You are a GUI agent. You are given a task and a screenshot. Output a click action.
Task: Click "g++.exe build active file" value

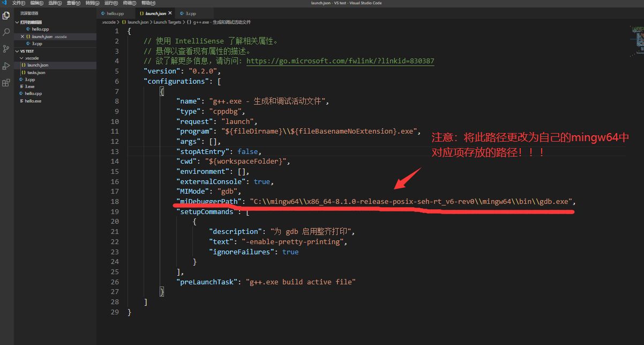[x=301, y=282]
